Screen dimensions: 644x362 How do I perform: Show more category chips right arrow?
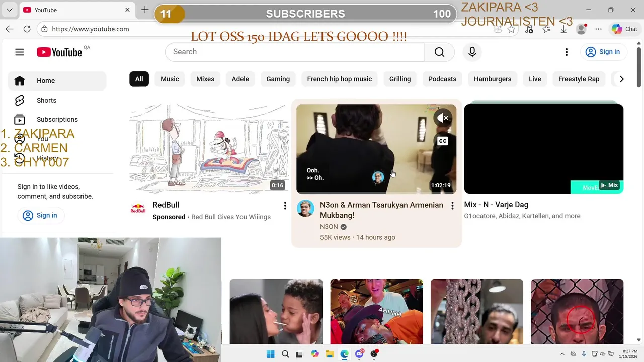point(621,79)
